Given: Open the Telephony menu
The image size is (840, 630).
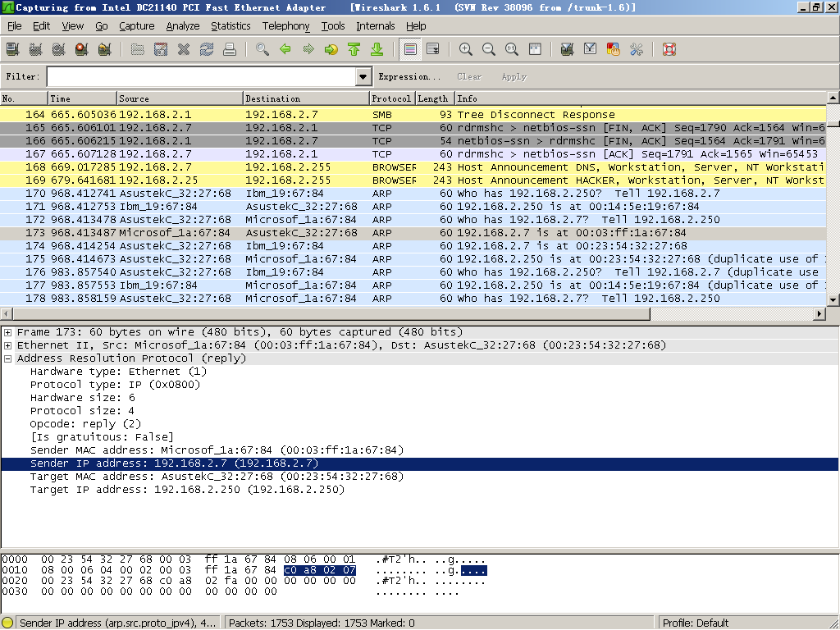Looking at the screenshot, I should [286, 26].
